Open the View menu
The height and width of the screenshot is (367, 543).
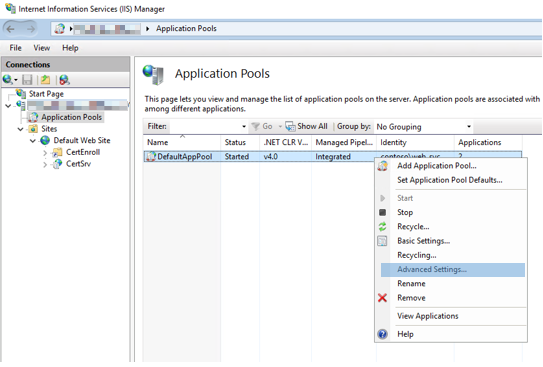tap(42, 48)
